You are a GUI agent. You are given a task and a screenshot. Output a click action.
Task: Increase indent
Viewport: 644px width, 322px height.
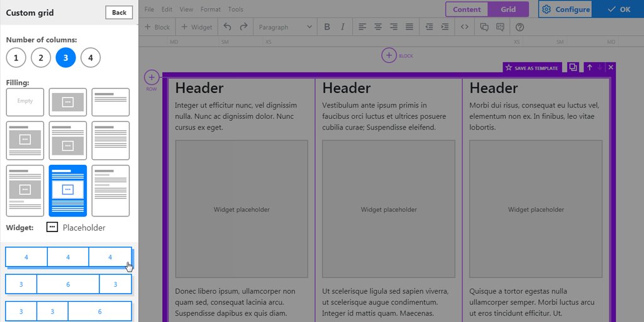(445, 27)
